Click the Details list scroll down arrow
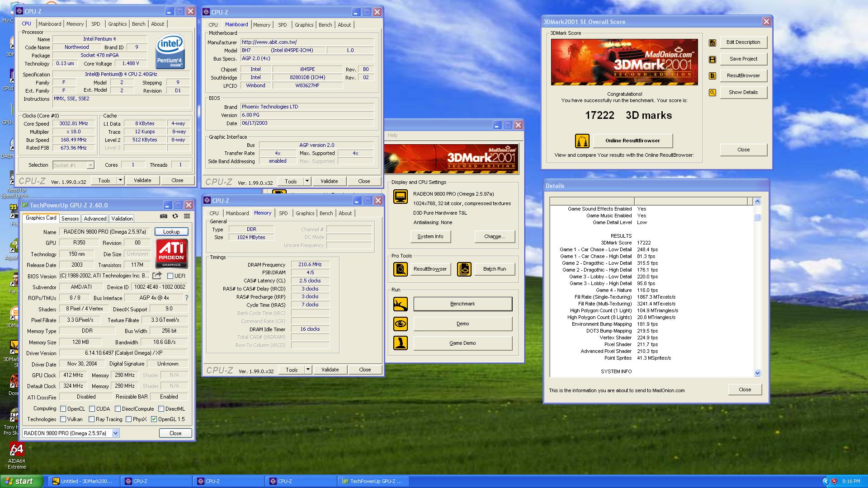Image resolution: width=868 pixels, height=488 pixels. click(757, 373)
